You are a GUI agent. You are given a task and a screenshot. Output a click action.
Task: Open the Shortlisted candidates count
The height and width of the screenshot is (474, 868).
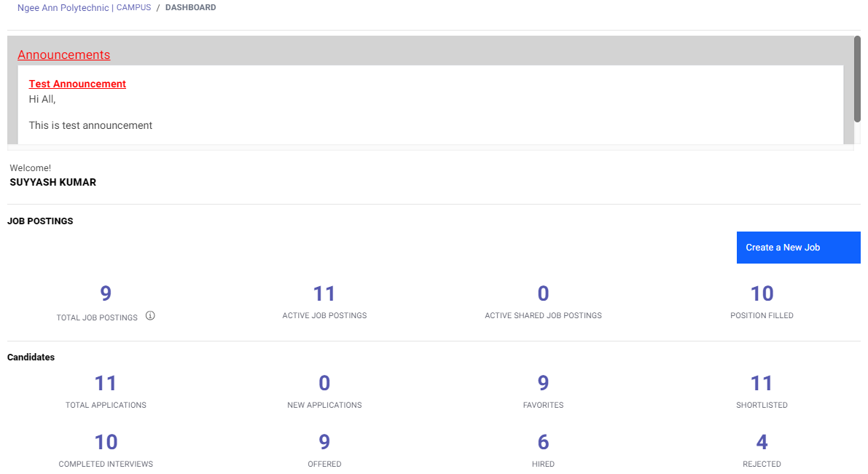click(x=762, y=382)
